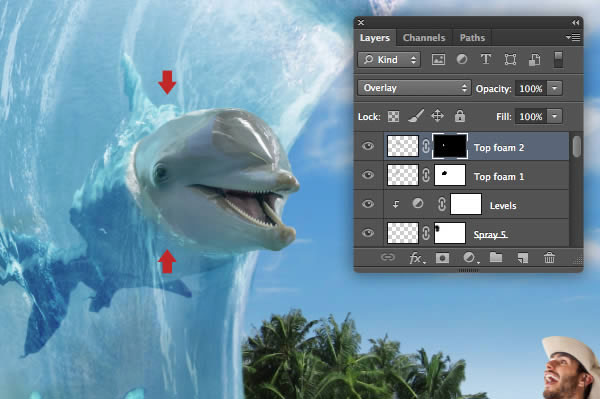Click link layers icon at panel bottom
The width and height of the screenshot is (600, 399).
[388, 257]
